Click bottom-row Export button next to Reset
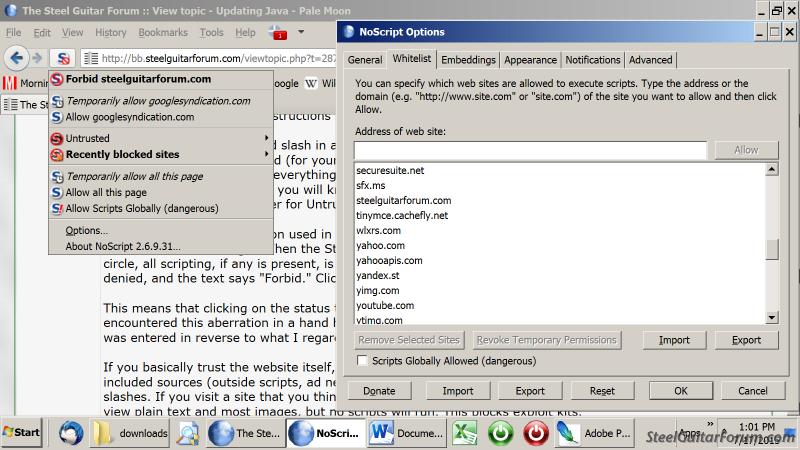 [x=530, y=391]
